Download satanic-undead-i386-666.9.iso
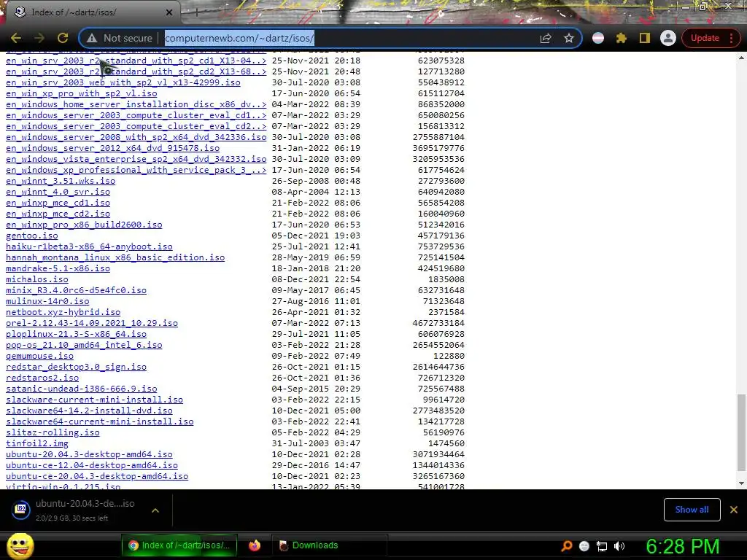 click(82, 389)
